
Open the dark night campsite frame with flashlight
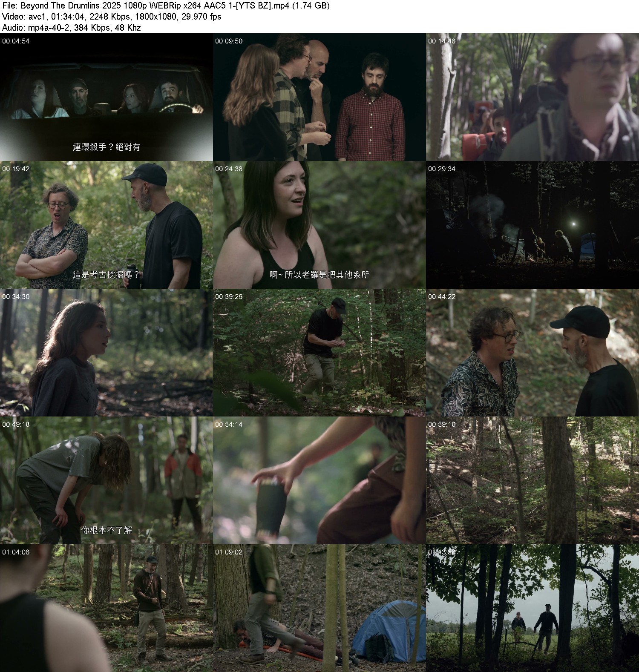(x=532, y=225)
